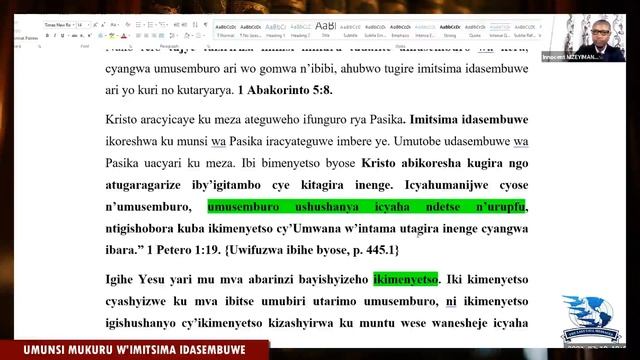Apply the yellow Text Highlight Color
This screenshot has height=360, width=640.
(x=111, y=36)
